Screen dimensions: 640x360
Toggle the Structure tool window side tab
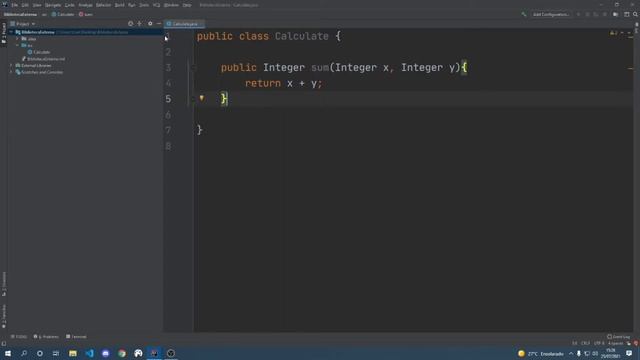pyautogui.click(x=4, y=284)
